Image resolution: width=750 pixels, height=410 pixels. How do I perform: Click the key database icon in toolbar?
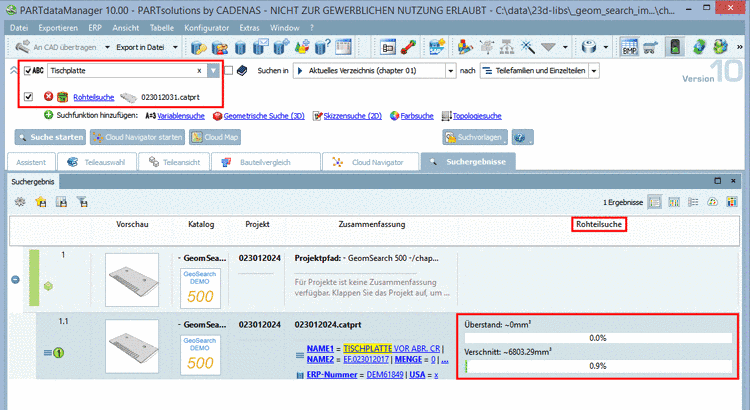tap(199, 47)
